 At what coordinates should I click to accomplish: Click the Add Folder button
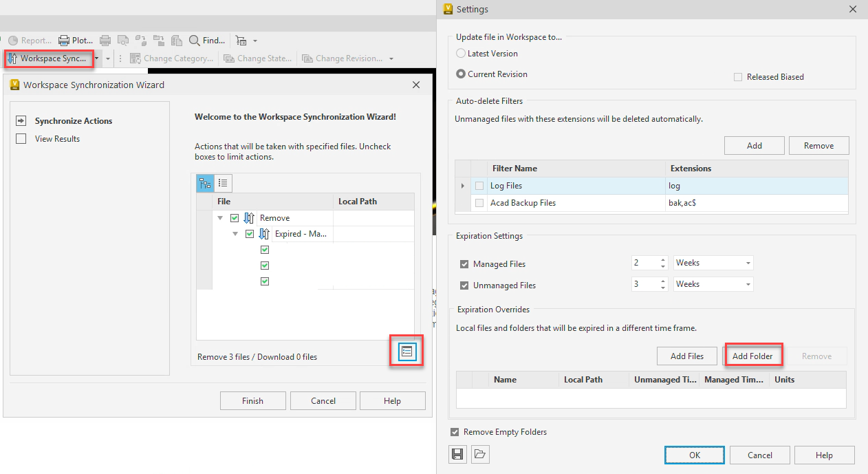pyautogui.click(x=753, y=356)
